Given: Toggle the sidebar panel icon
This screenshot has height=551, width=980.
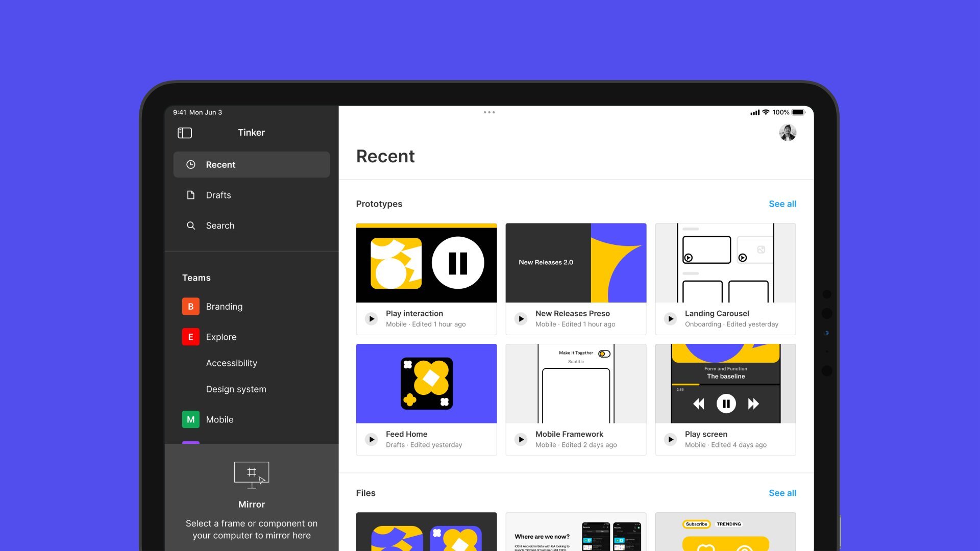Looking at the screenshot, I should click(184, 133).
